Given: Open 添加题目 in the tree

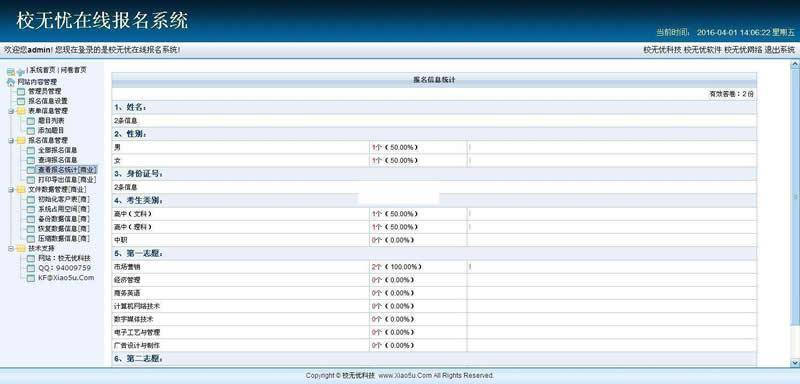Looking at the screenshot, I should (51, 131).
